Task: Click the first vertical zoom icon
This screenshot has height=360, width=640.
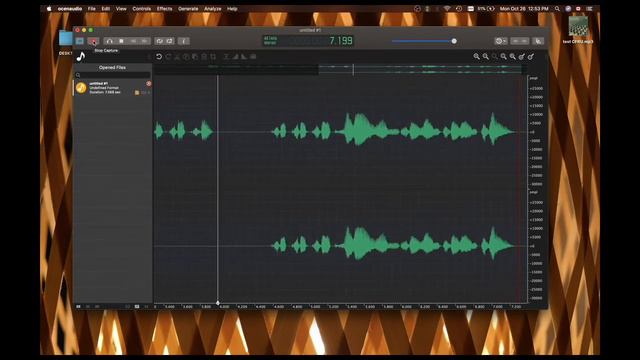Action: click(x=522, y=57)
